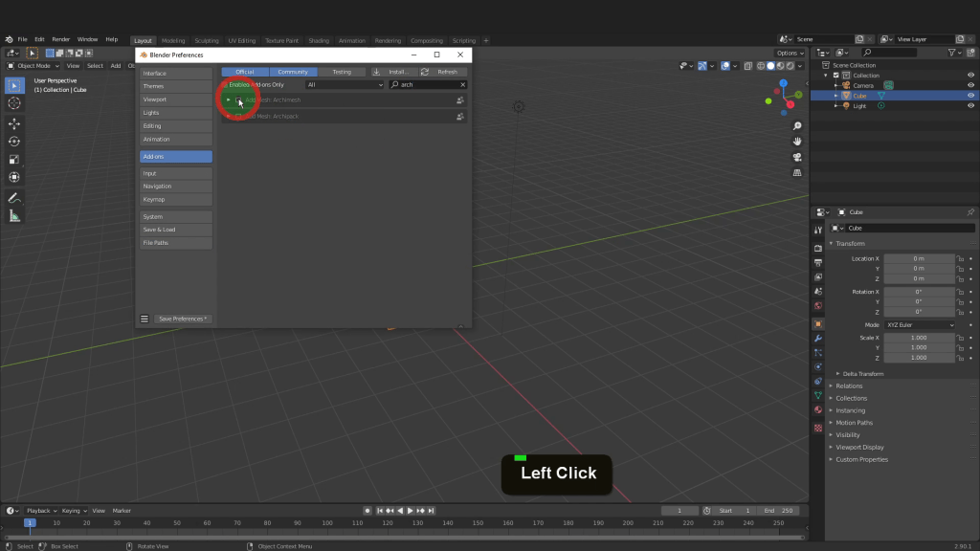
Task: Expand the Archimesh add-on details
Action: [x=228, y=99]
